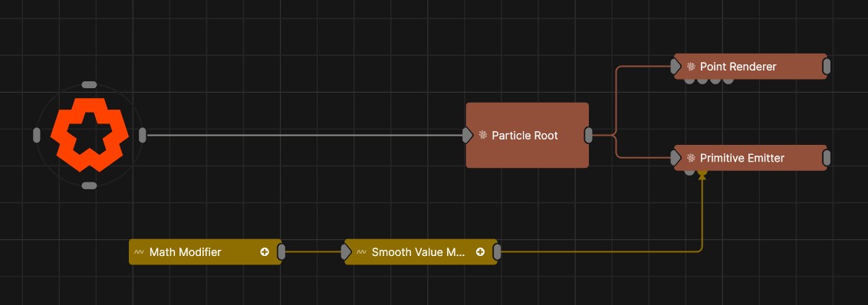Viewport: 868px width, 305px height.
Task: Expand the Smooth Value Modifier plus button
Action: coord(480,252)
